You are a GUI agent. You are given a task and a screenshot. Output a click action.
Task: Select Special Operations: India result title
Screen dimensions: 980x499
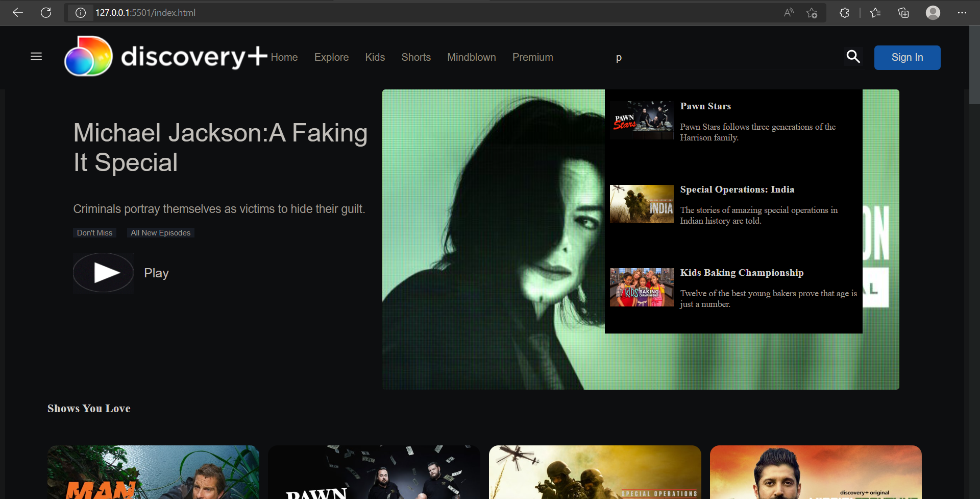point(737,189)
